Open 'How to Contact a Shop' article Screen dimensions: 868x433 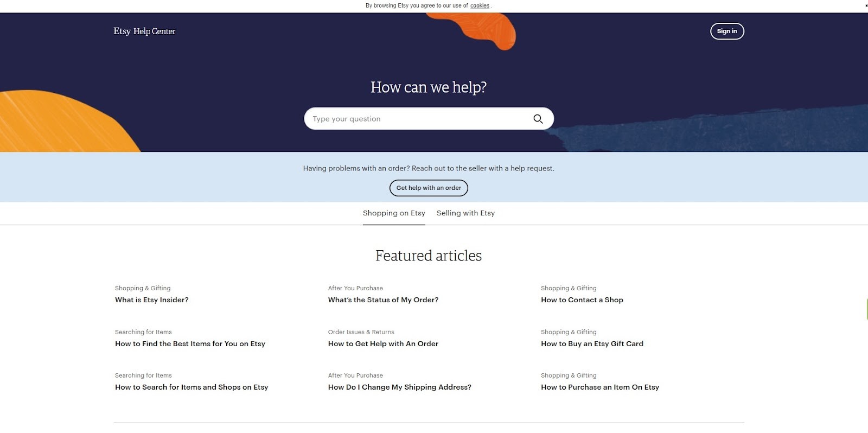582,300
